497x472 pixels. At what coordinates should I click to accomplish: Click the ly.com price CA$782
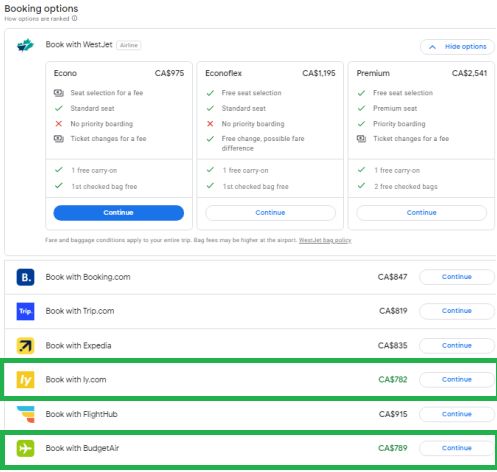(x=393, y=380)
